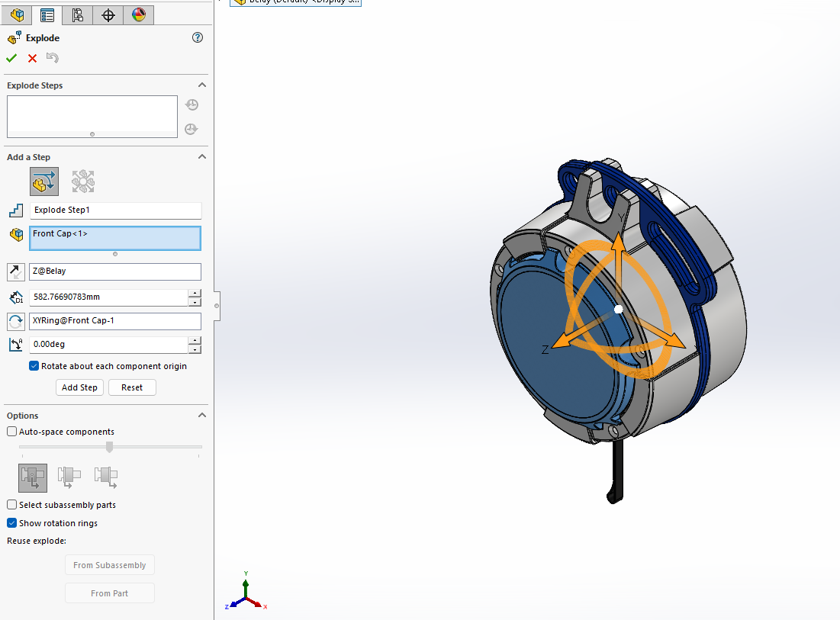Open the ConfigurationManager tab
The height and width of the screenshot is (620, 840).
coord(77,14)
